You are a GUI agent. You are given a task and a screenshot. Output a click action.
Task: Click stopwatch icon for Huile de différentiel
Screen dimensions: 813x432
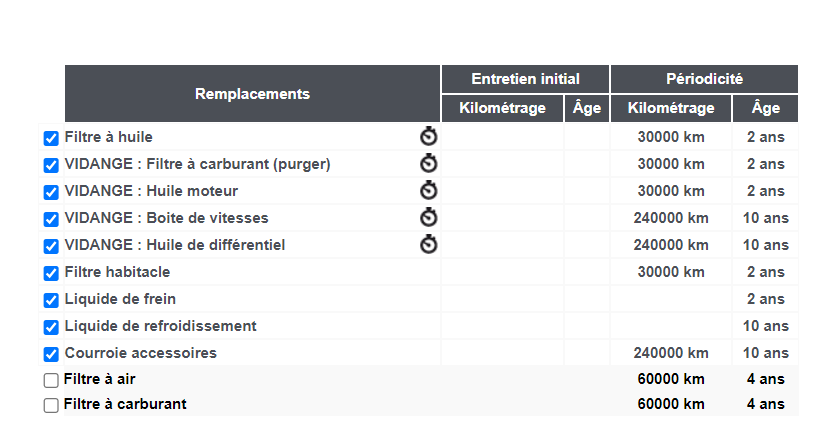click(429, 244)
